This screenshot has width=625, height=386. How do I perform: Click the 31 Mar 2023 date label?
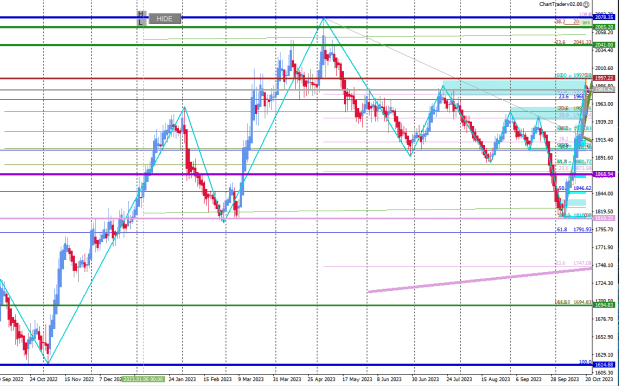point(287,379)
